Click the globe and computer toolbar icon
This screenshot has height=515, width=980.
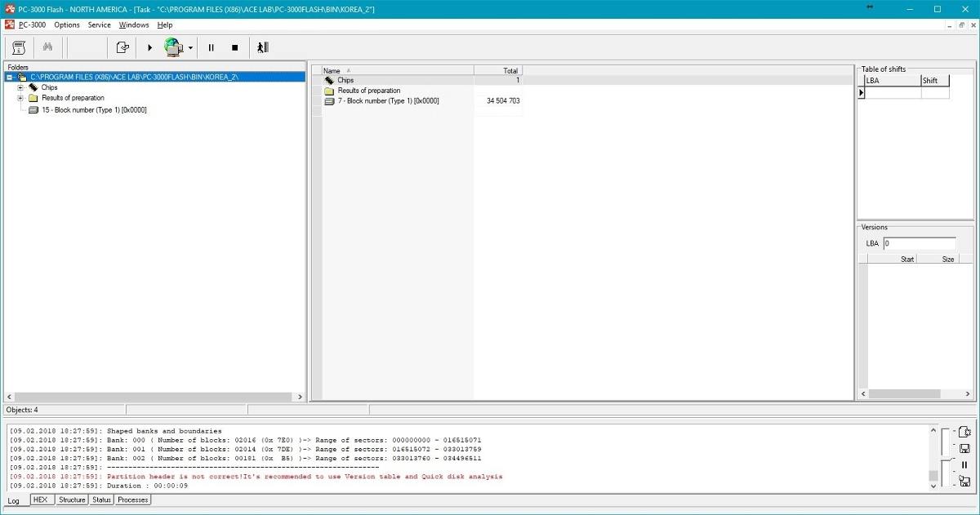(173, 47)
